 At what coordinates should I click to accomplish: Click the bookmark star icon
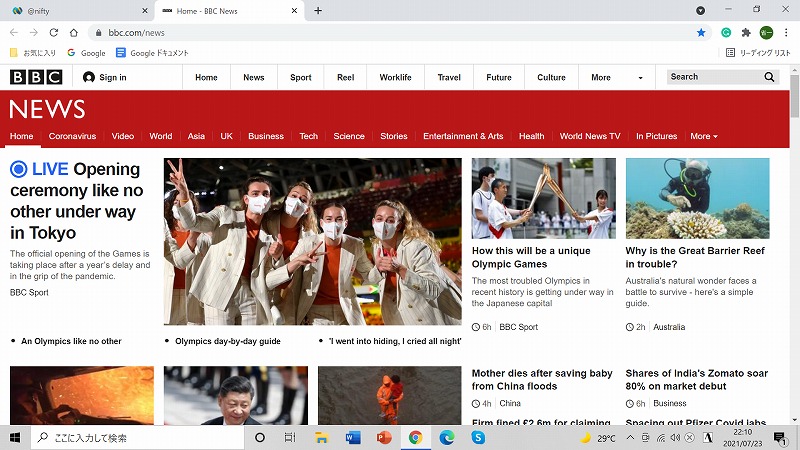(701, 33)
